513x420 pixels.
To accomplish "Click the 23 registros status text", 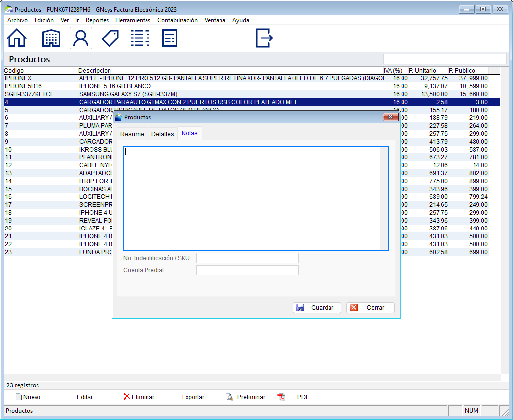I will (23, 385).
